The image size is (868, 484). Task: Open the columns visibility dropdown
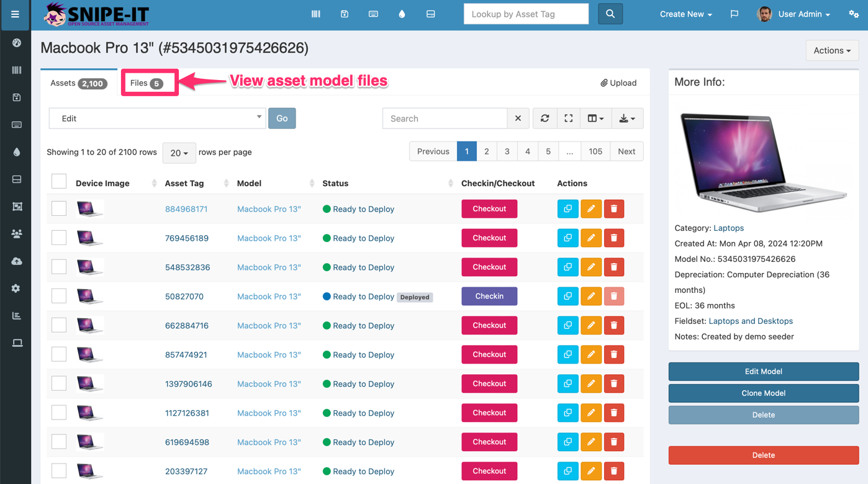point(595,119)
